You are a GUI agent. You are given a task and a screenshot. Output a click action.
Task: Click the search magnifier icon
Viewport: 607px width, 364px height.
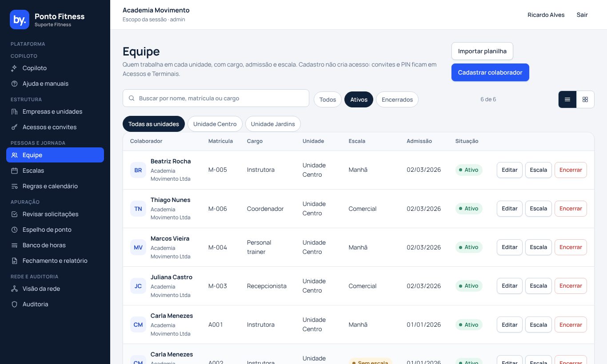pos(132,98)
